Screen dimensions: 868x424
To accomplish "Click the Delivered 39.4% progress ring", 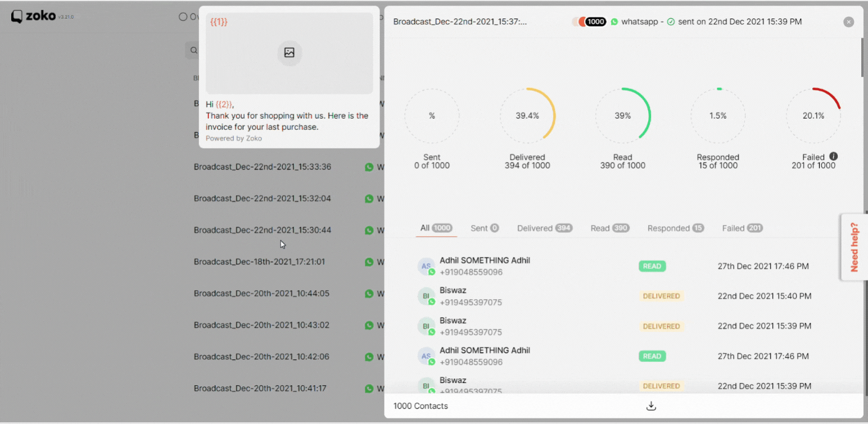I will click(527, 116).
